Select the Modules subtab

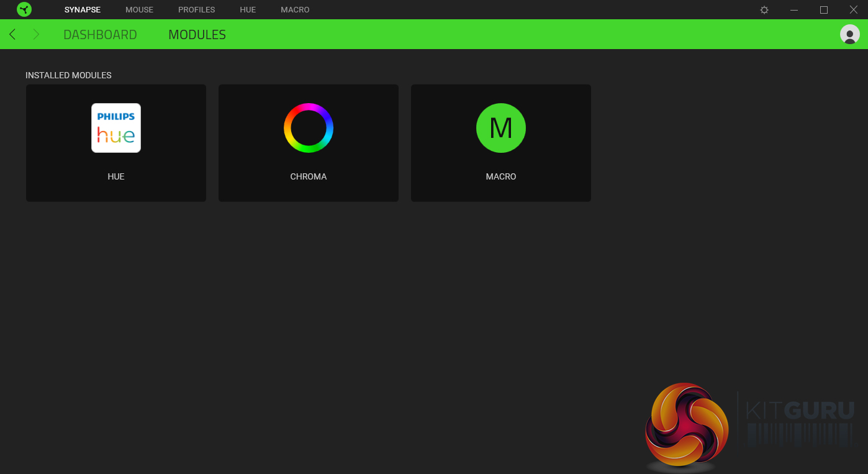tap(197, 35)
